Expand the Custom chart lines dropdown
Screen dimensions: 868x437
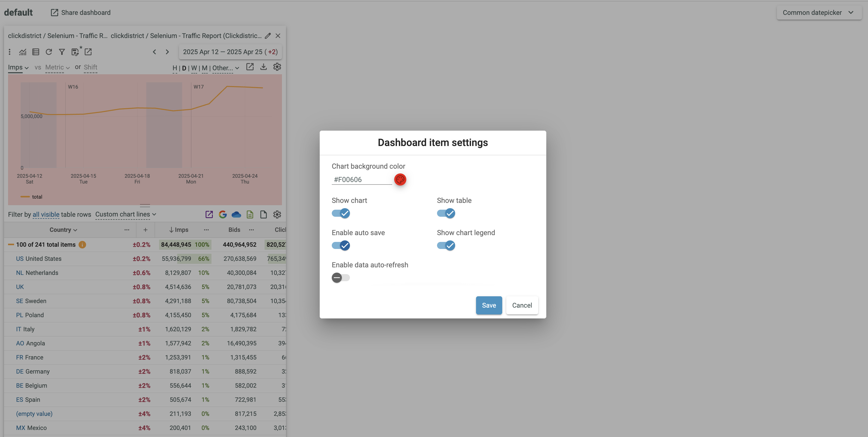(x=125, y=215)
